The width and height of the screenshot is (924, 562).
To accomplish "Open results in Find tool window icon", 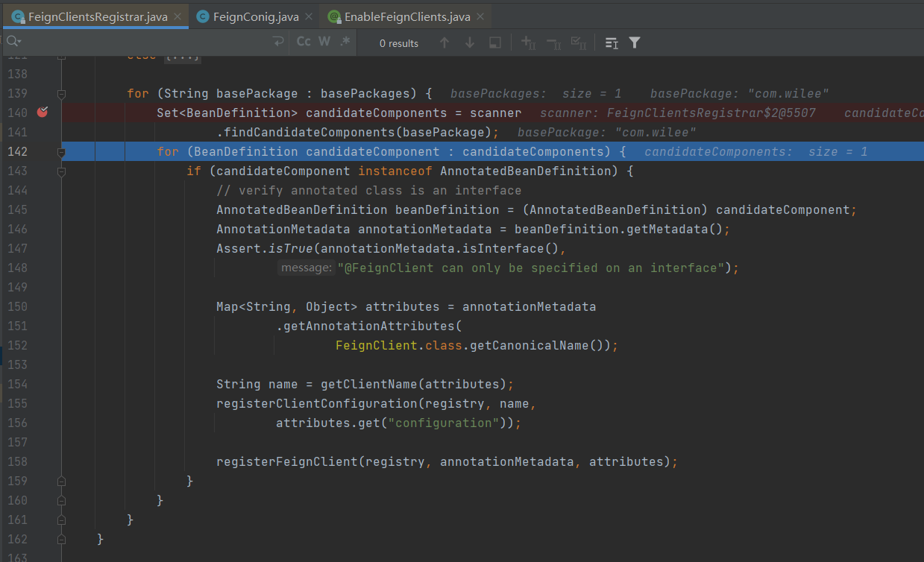I will tap(612, 43).
